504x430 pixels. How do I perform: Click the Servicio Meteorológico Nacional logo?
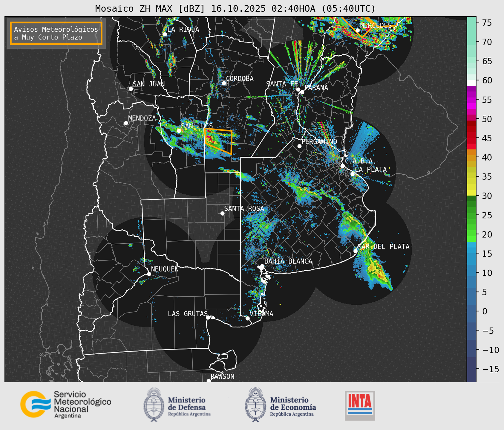coord(33,404)
